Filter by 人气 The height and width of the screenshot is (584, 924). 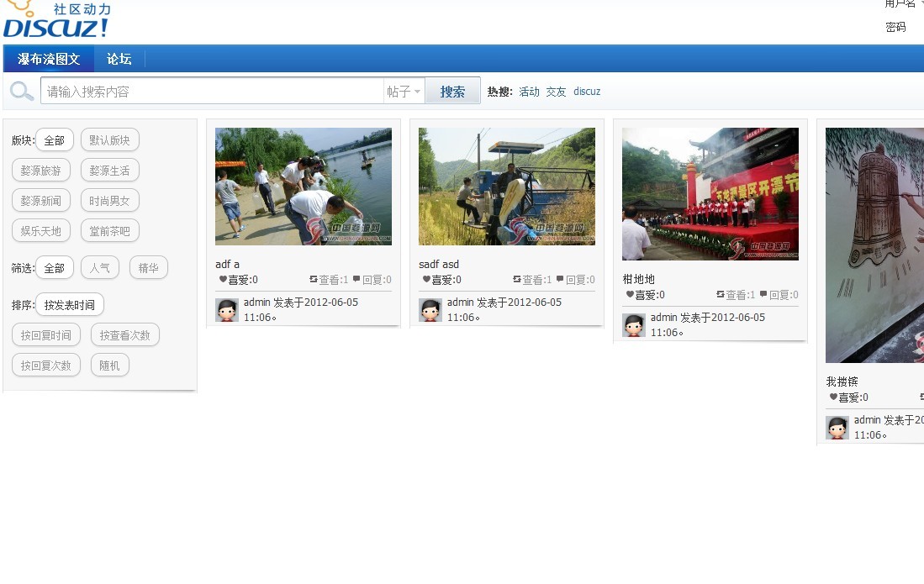[x=99, y=268]
